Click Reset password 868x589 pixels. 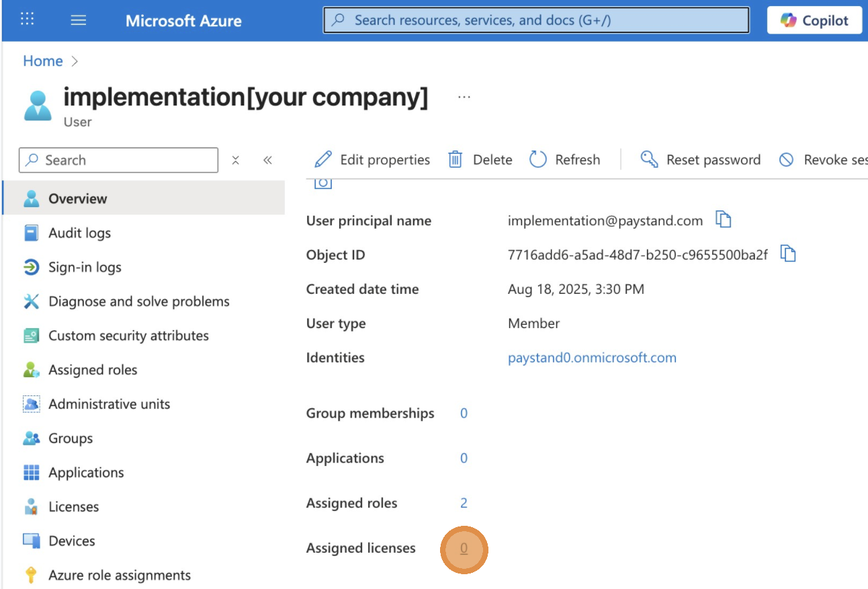click(701, 160)
